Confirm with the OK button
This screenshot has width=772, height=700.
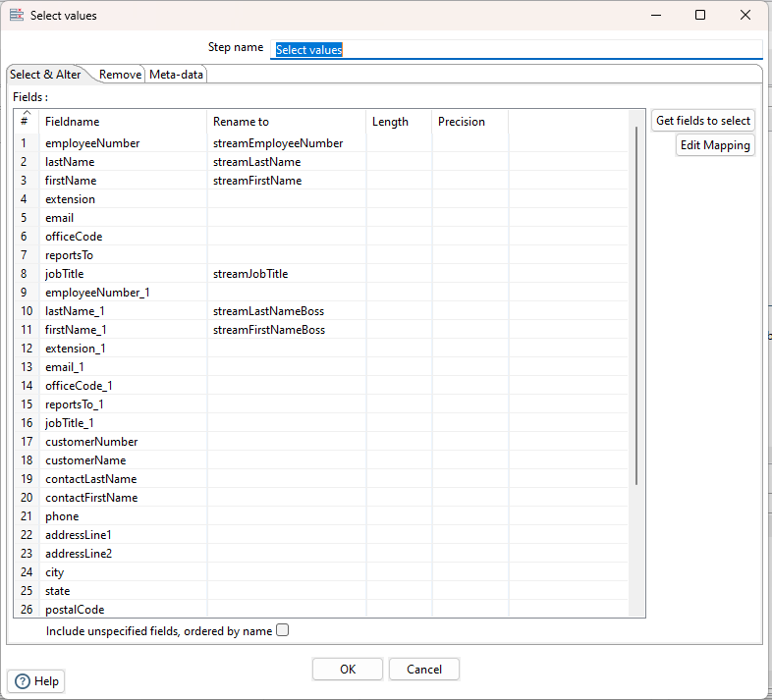(348, 669)
